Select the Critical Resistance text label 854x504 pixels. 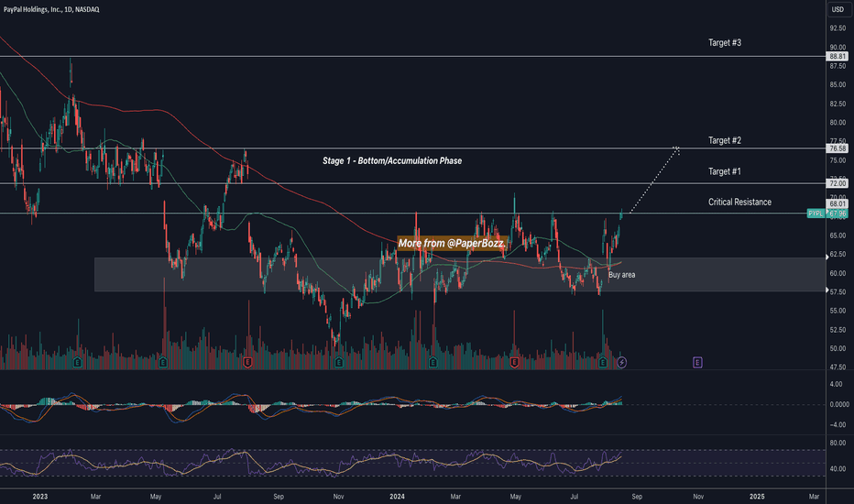point(739,202)
